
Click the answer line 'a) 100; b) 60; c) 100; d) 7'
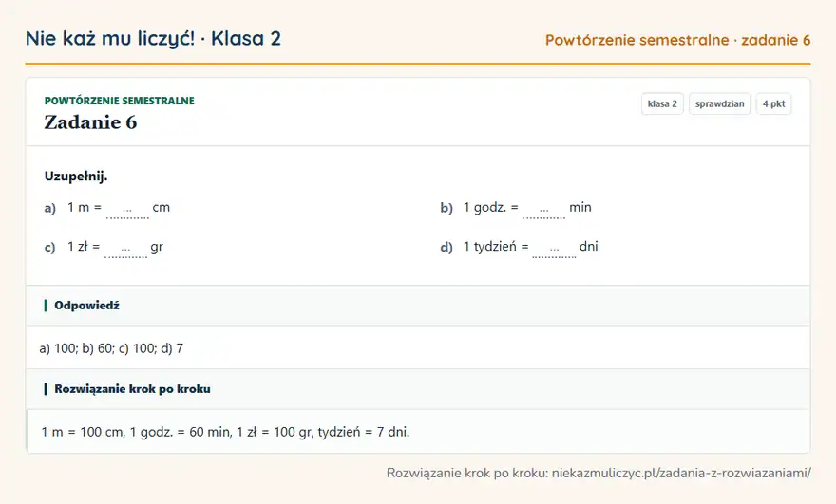111,348
